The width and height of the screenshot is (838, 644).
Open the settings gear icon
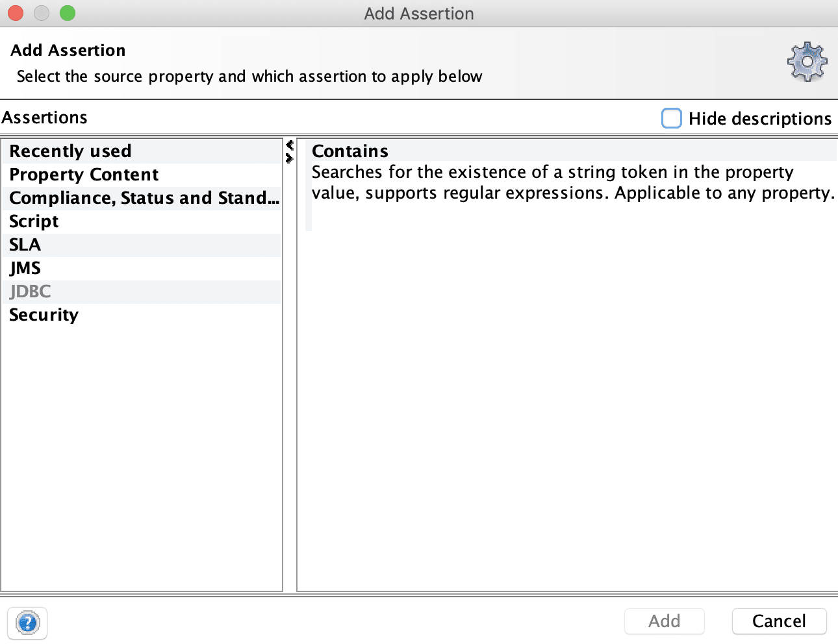point(807,62)
